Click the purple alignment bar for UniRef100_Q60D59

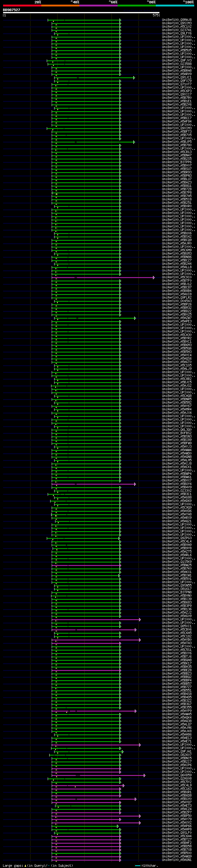(x=99, y=775)
